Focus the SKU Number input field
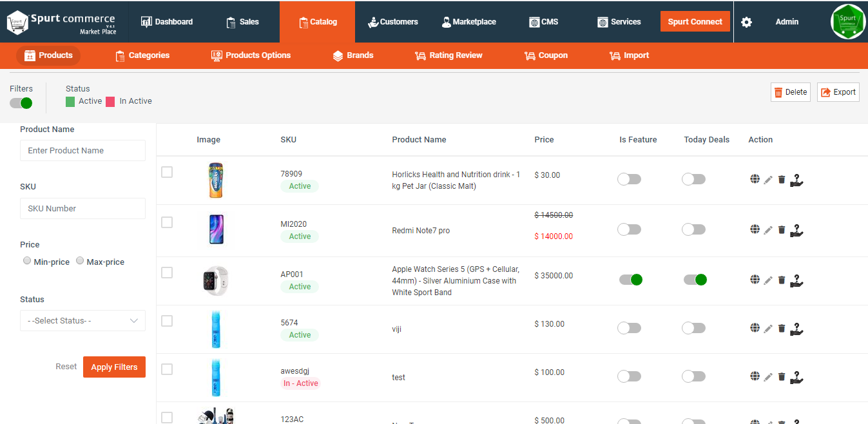 tap(82, 209)
